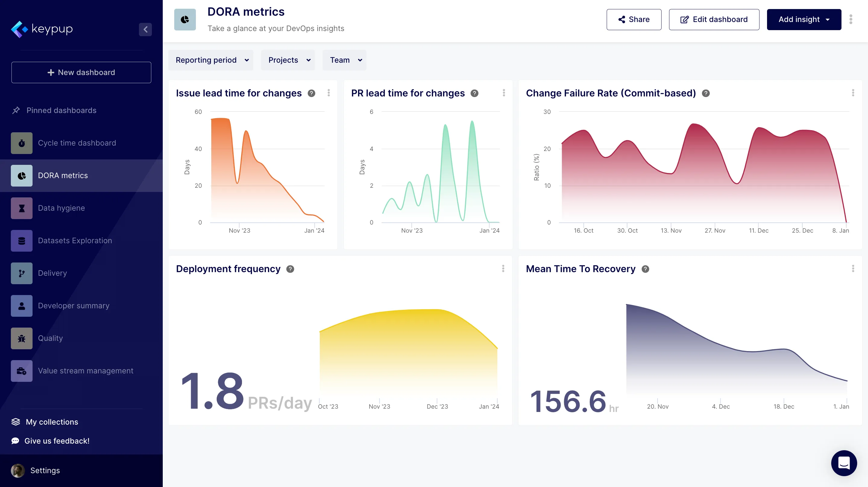Expand the Deployment frequency options menu

click(x=503, y=269)
